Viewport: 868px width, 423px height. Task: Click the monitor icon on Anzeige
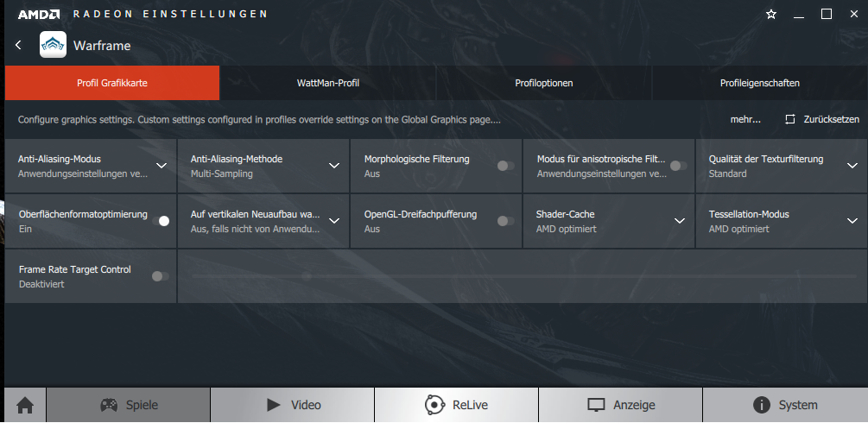[596, 405]
